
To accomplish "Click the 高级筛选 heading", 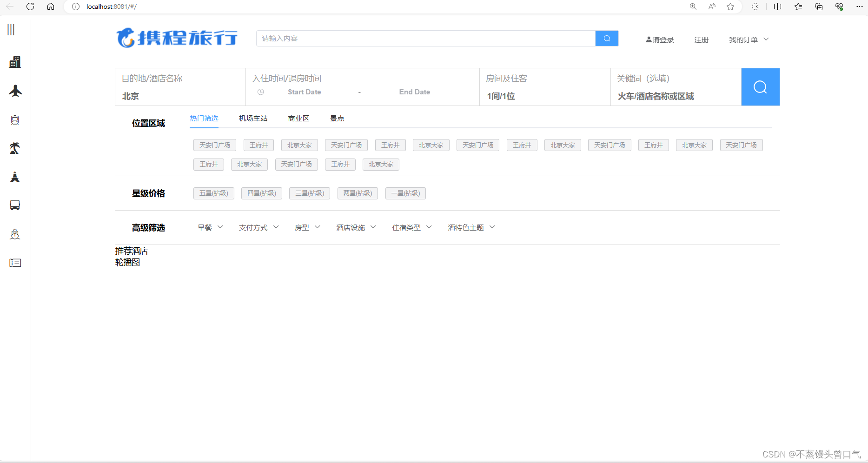I will 148,228.
